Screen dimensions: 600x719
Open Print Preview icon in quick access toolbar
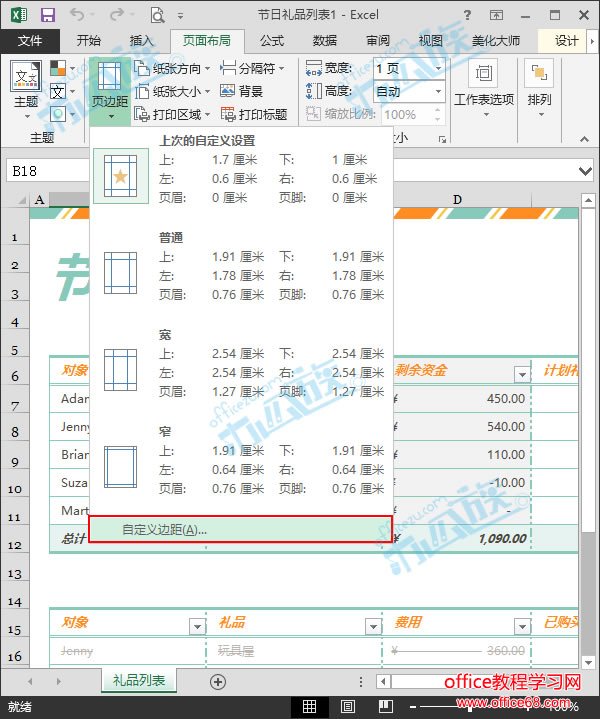(x=157, y=15)
